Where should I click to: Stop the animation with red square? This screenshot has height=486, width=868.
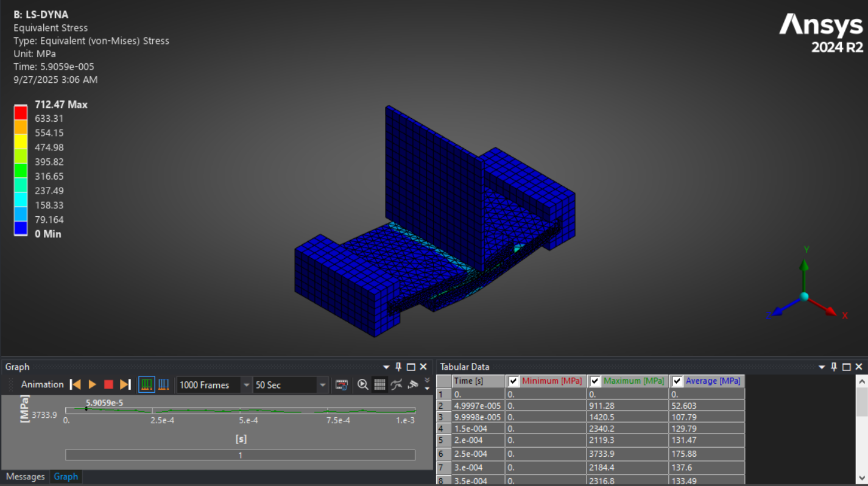(109, 384)
